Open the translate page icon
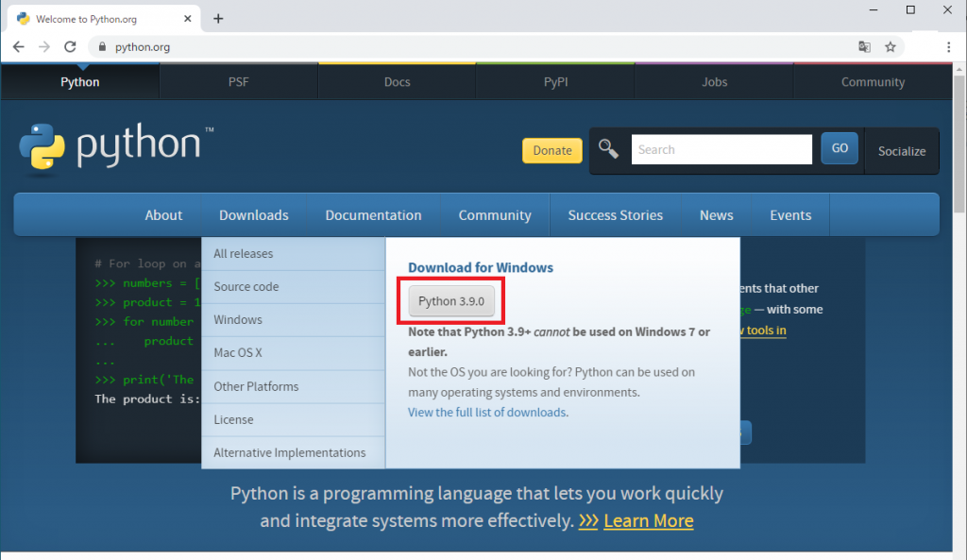967x560 pixels. [x=864, y=47]
